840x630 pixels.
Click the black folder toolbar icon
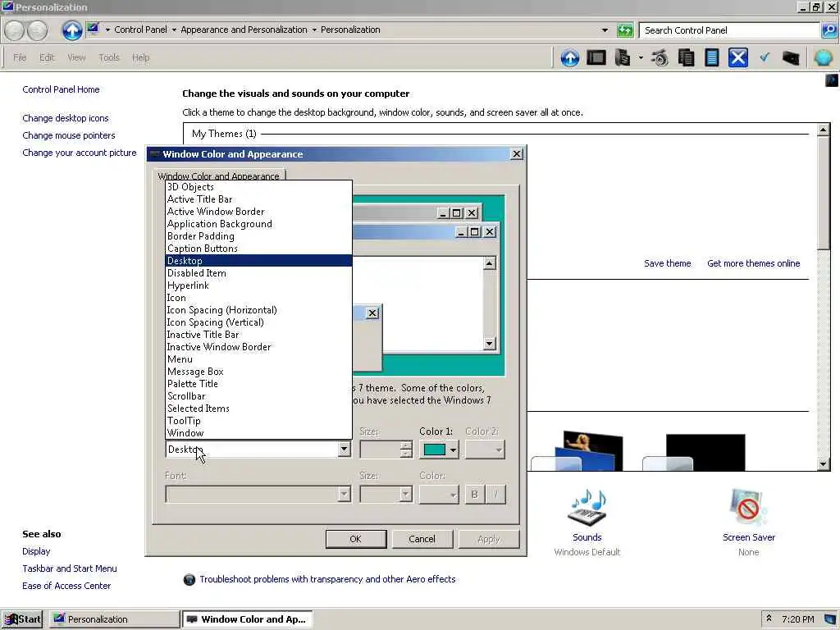click(x=791, y=57)
